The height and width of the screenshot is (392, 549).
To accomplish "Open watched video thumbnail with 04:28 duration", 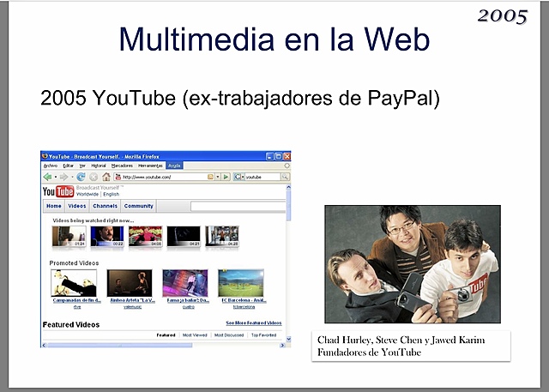I will (222, 236).
